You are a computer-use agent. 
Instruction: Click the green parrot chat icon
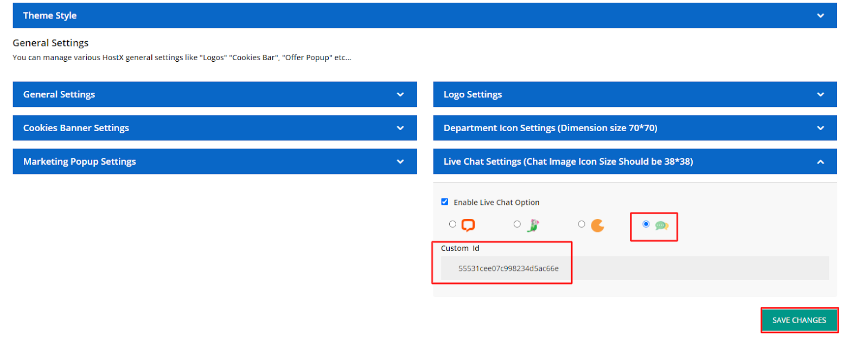tap(533, 225)
